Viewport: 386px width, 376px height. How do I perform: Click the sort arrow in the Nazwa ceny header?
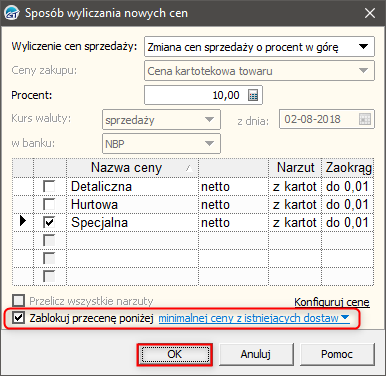[x=189, y=168]
